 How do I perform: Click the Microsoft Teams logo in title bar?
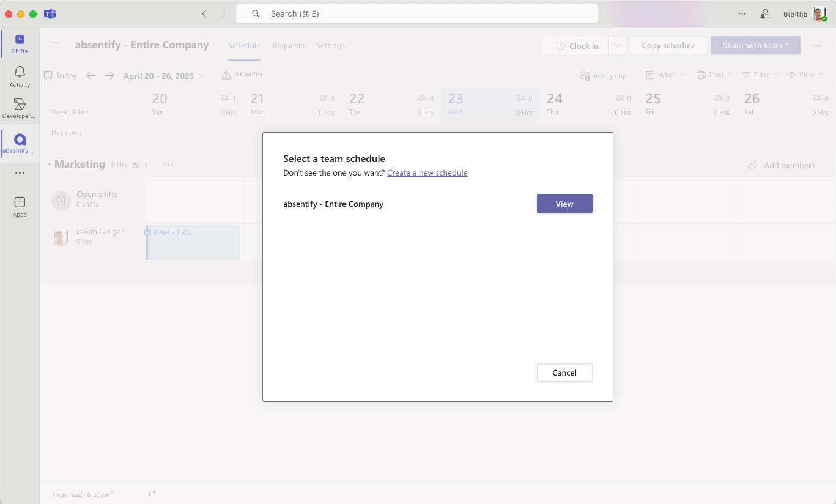click(x=50, y=13)
